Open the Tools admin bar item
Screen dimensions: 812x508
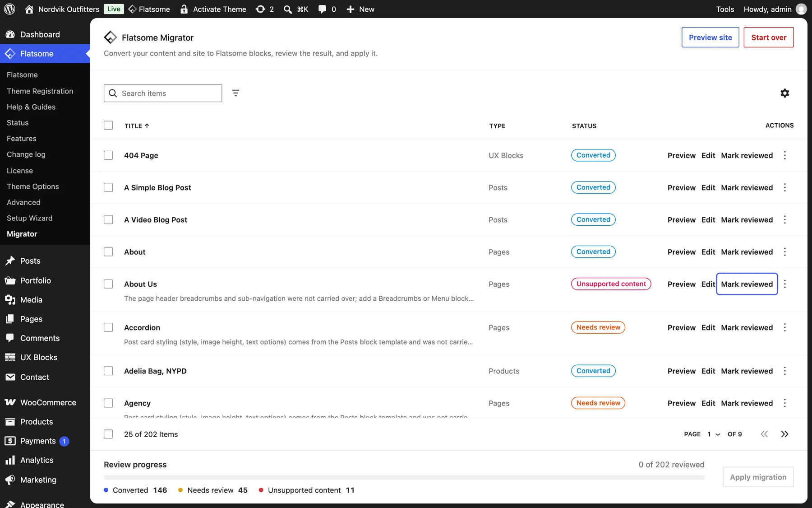coord(725,9)
